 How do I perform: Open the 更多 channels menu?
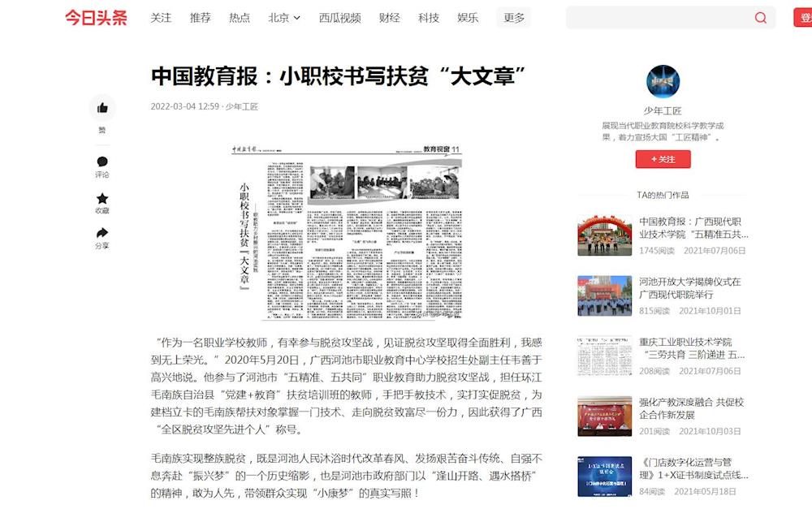point(513,18)
